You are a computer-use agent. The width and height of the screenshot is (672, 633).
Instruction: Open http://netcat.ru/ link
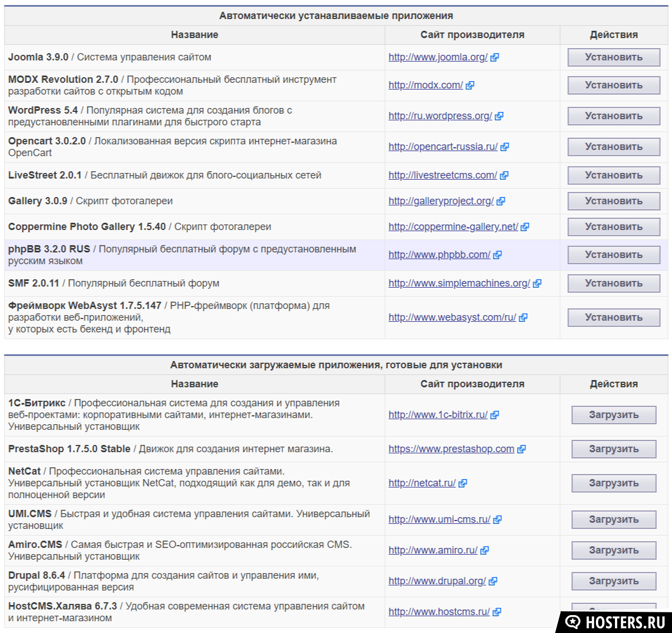click(x=422, y=483)
